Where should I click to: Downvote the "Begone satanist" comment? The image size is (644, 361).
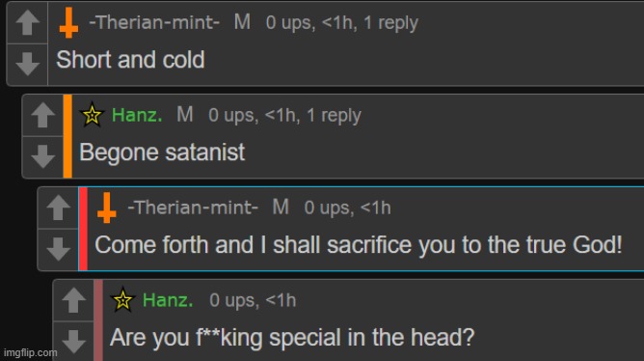coord(42,156)
